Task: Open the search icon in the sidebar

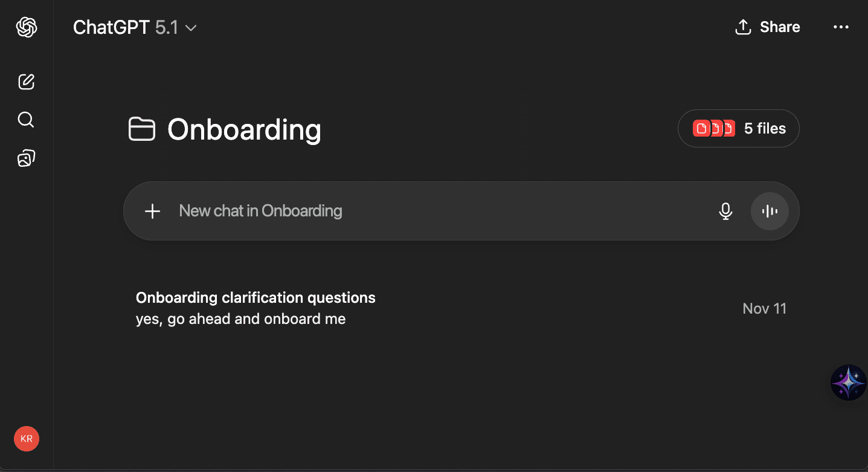Action: click(26, 119)
